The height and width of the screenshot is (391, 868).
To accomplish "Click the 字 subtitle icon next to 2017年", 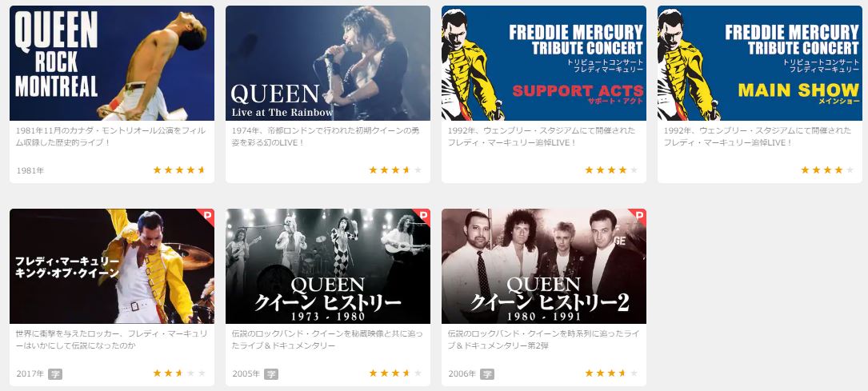I will 55,374.
